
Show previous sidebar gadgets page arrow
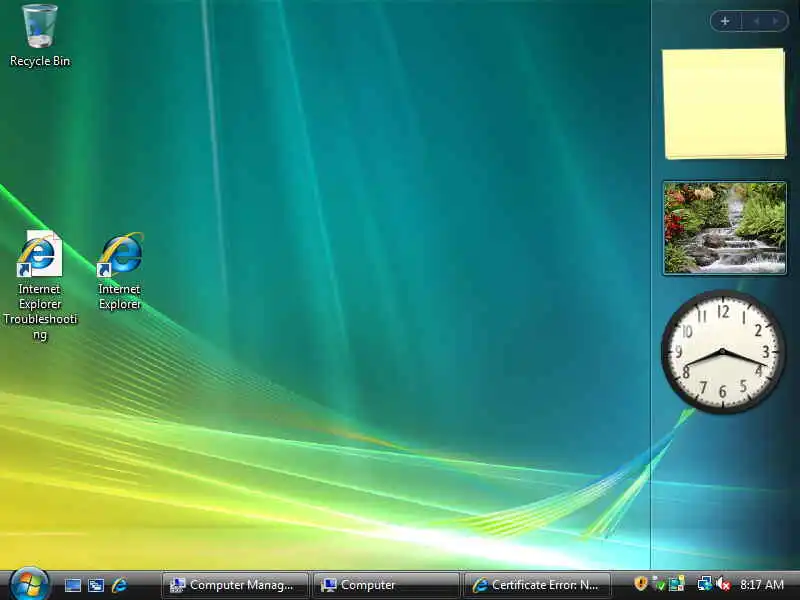(x=757, y=21)
